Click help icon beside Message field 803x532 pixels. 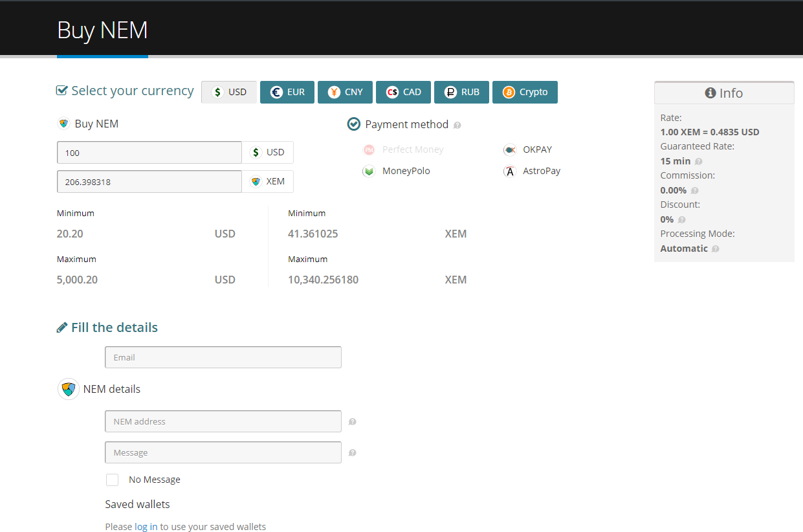tap(353, 453)
